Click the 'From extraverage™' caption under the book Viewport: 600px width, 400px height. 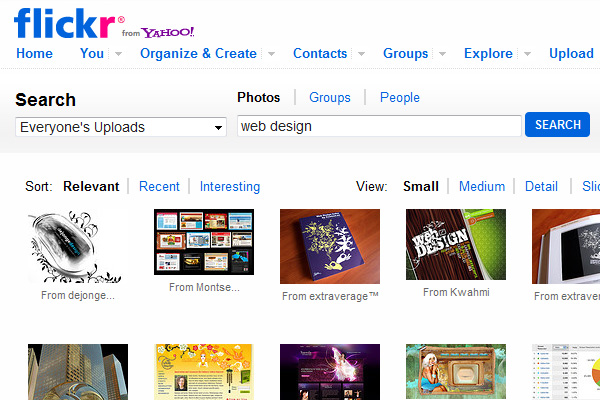coord(330,296)
